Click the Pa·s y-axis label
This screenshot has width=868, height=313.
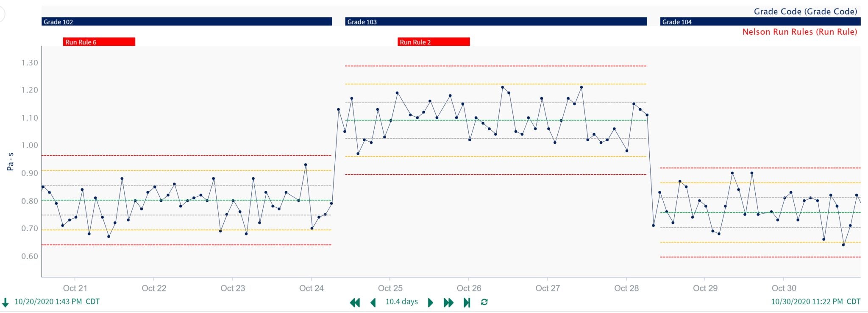[x=11, y=162]
